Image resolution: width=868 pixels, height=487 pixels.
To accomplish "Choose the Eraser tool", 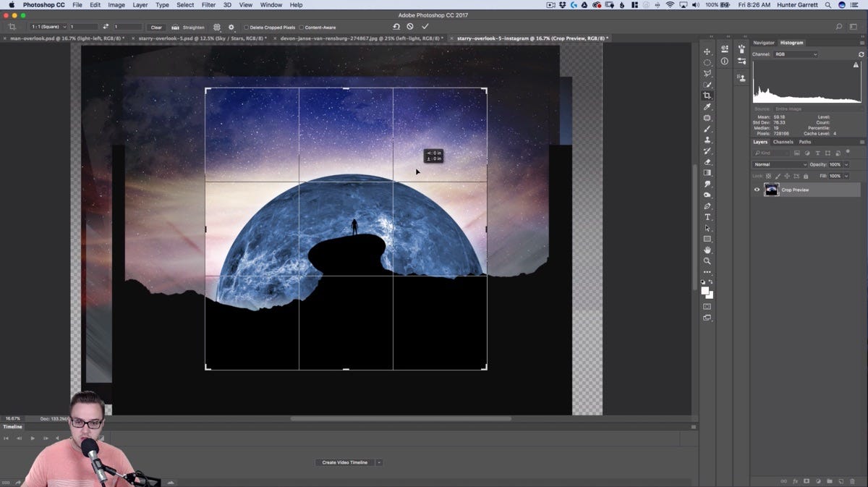I will (707, 162).
